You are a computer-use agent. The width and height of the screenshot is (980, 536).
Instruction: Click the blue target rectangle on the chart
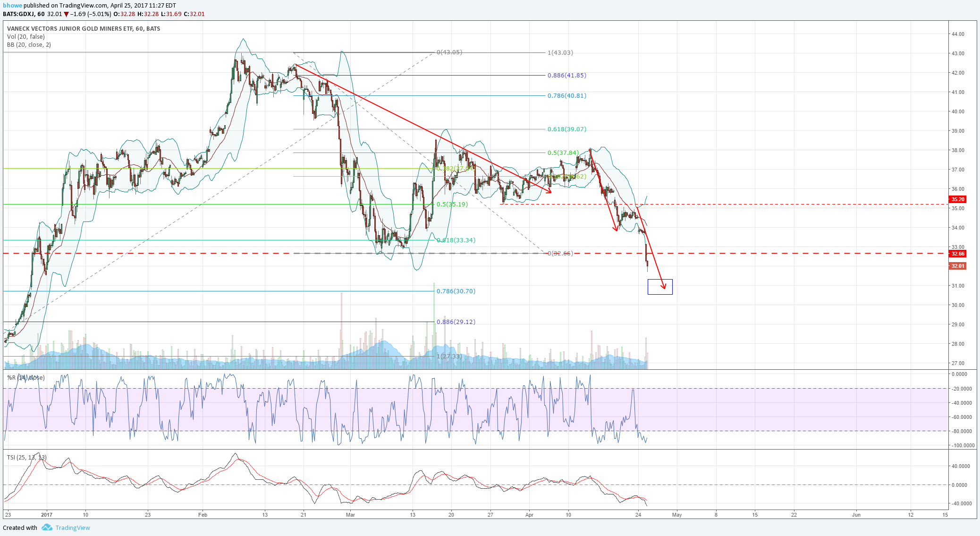click(x=660, y=287)
